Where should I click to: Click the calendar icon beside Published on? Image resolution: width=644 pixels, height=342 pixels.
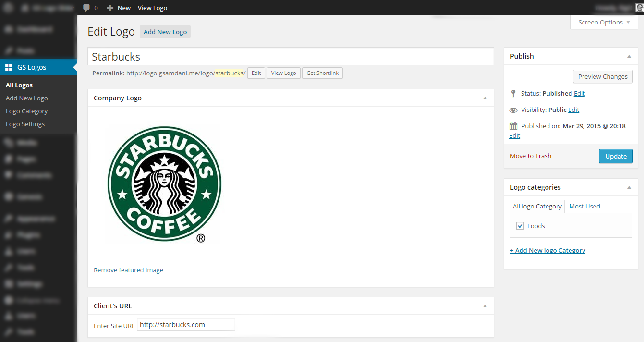point(513,126)
